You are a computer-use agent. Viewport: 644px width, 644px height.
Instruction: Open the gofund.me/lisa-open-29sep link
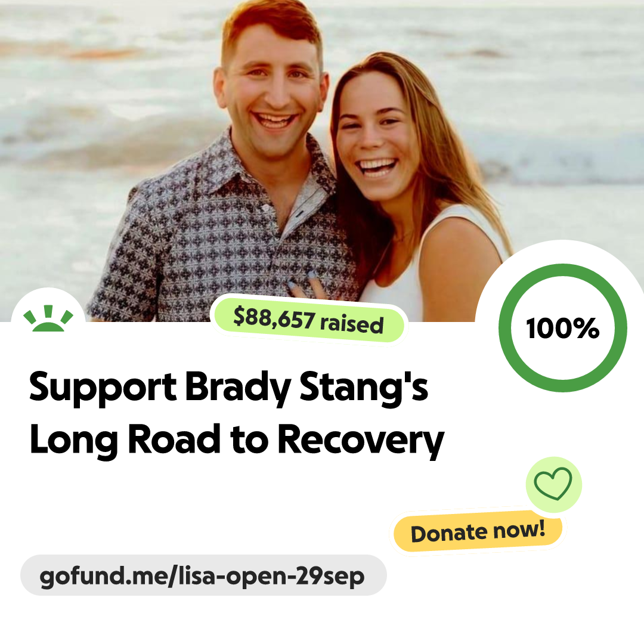[203, 575]
